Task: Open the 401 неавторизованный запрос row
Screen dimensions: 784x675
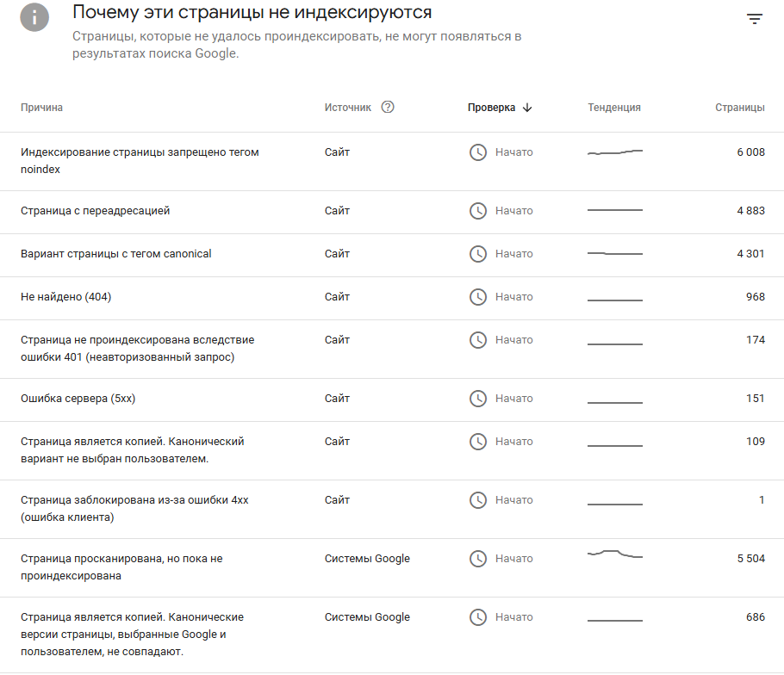Action: (x=392, y=350)
